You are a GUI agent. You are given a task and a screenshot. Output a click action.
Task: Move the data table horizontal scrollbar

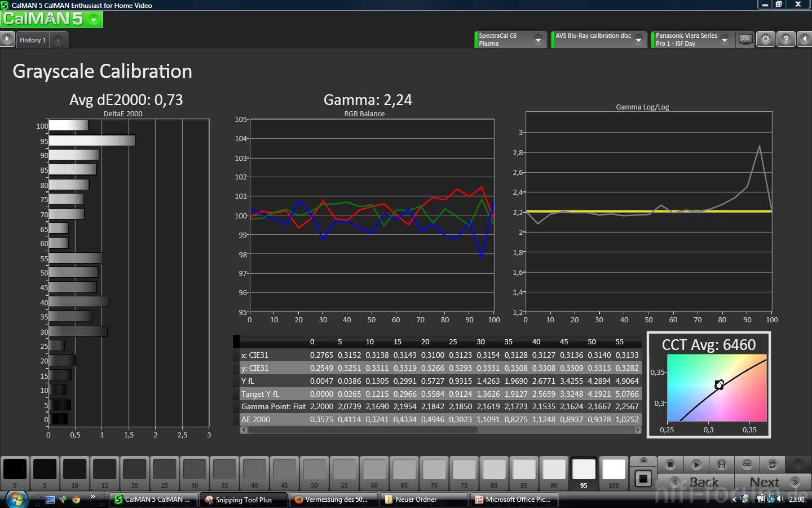[x=363, y=430]
